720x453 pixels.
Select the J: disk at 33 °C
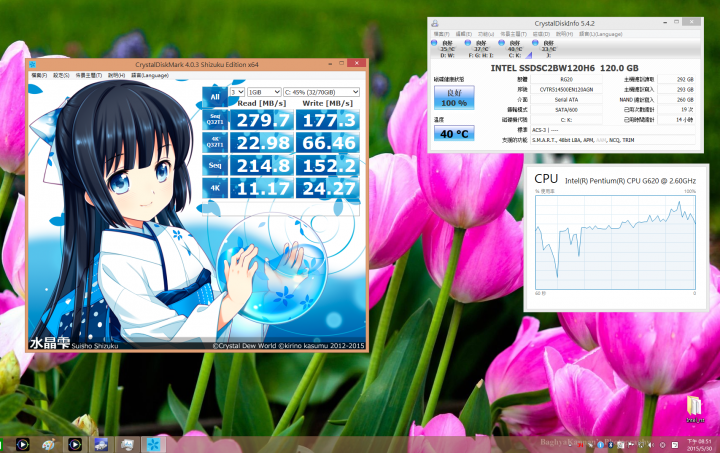click(x=546, y=49)
